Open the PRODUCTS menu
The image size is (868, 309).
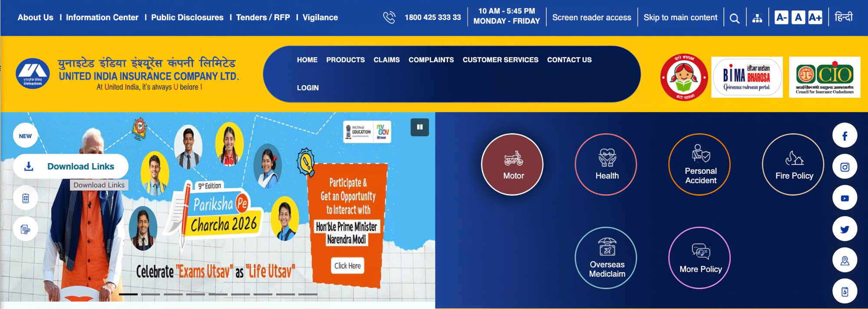point(345,60)
